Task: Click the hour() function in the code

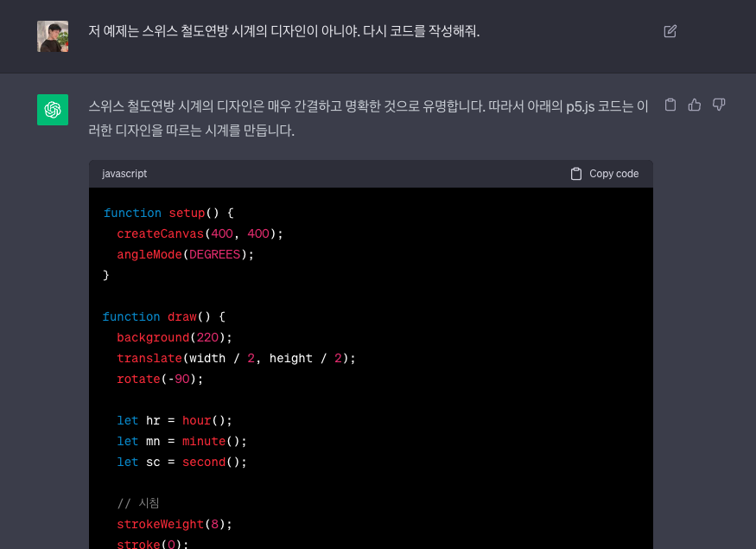Action: pyautogui.click(x=196, y=420)
